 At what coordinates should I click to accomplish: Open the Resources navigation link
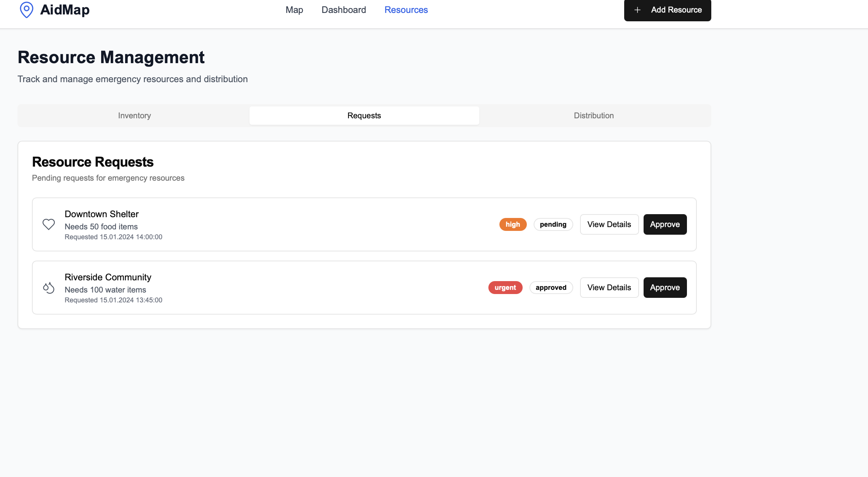[x=406, y=10]
